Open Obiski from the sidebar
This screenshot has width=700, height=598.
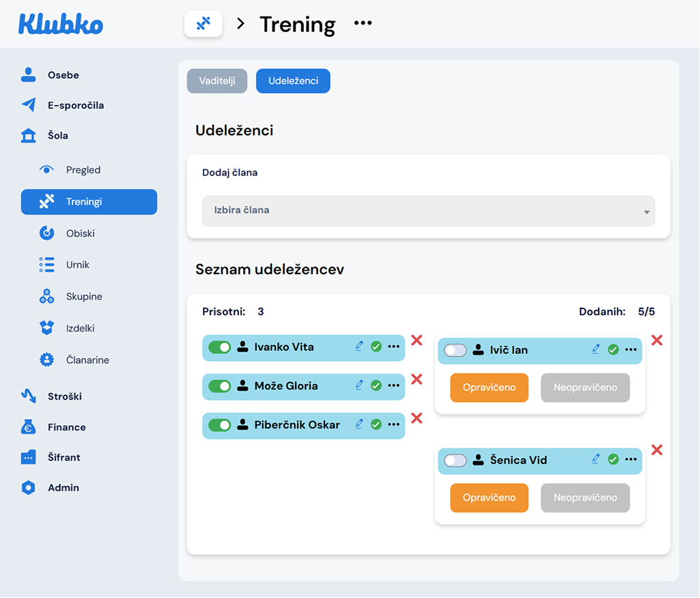click(80, 233)
